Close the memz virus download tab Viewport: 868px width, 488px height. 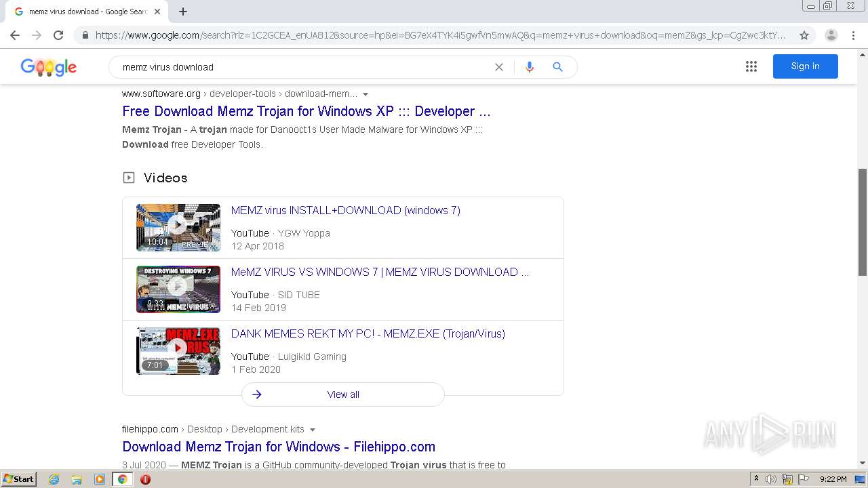(x=157, y=12)
